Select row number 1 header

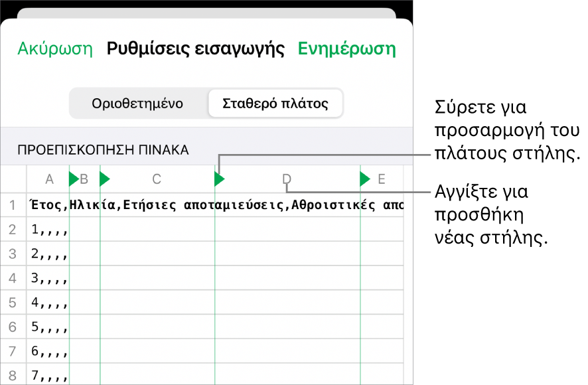tap(13, 205)
